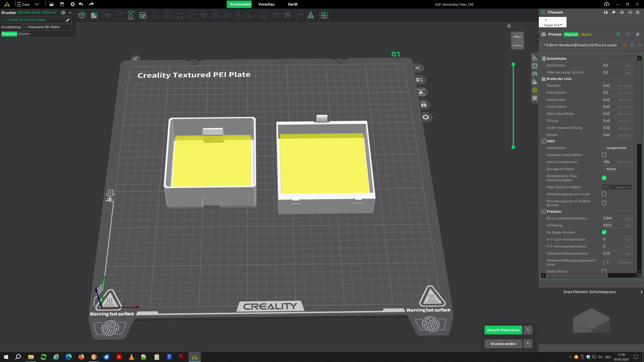This screenshot has width=644, height=362.
Task: Open Nahtposition dropdown
Action: (x=616, y=148)
